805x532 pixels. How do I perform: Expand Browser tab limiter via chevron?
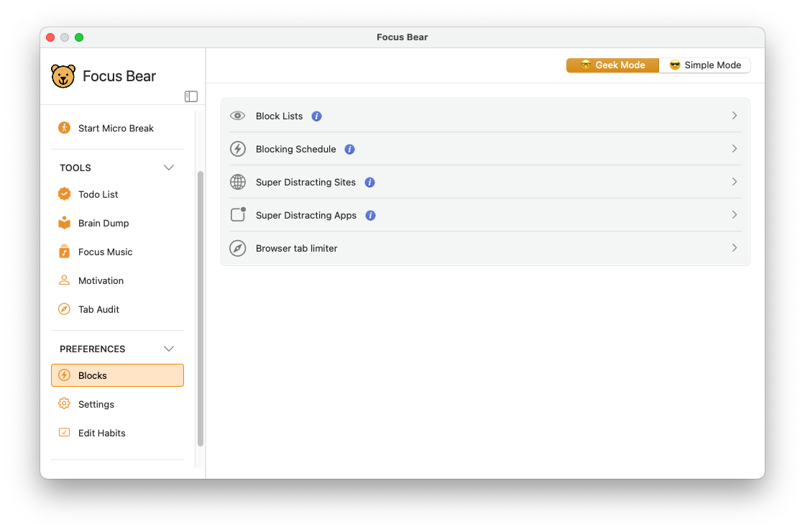(734, 248)
